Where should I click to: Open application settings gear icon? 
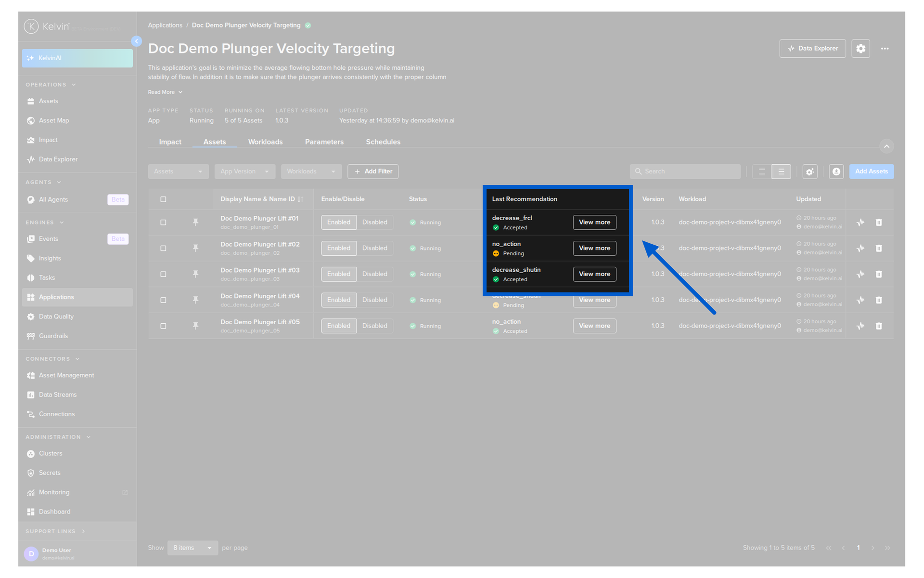coord(860,49)
